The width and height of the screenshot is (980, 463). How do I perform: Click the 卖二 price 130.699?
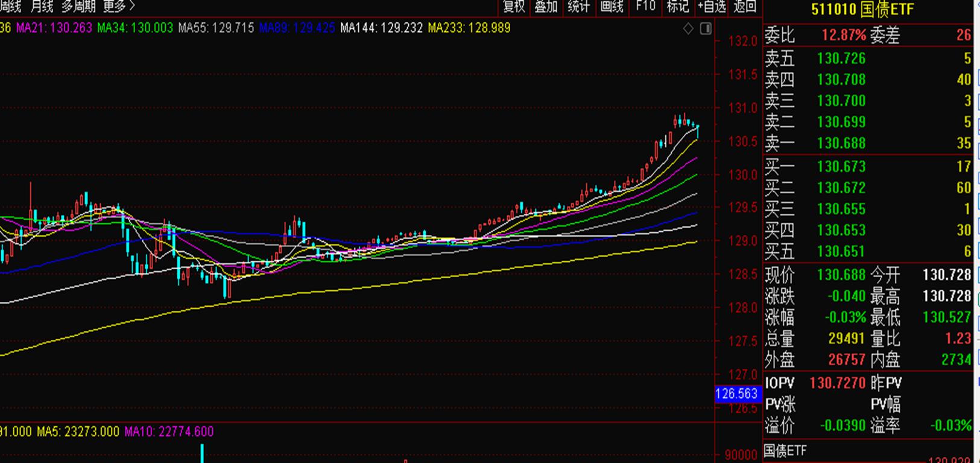click(841, 122)
